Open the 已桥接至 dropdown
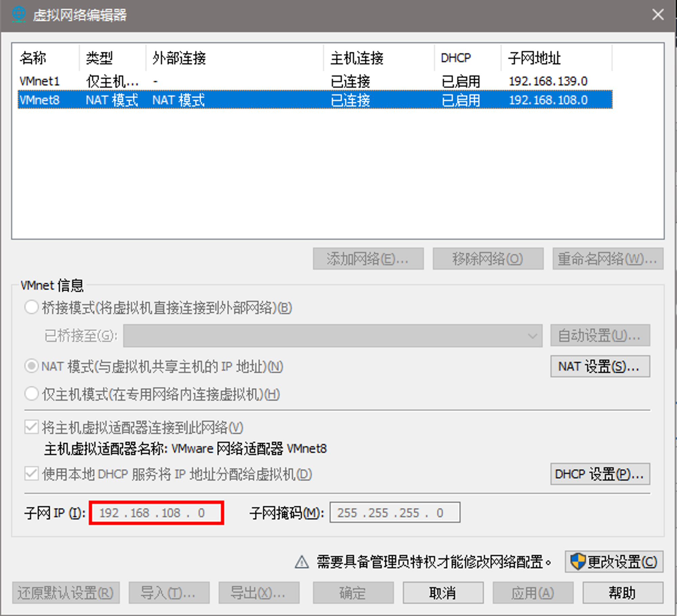677x616 pixels. tap(333, 336)
